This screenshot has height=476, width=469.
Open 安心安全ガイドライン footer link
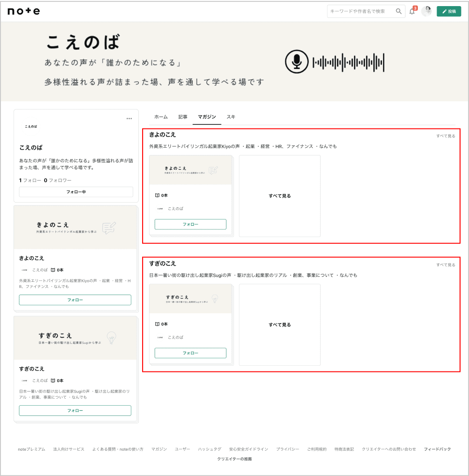click(249, 449)
